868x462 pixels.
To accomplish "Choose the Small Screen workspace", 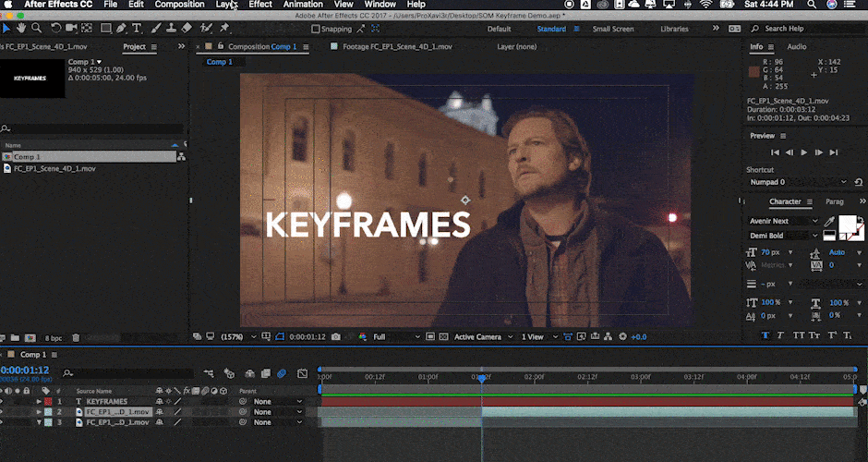I will click(613, 29).
